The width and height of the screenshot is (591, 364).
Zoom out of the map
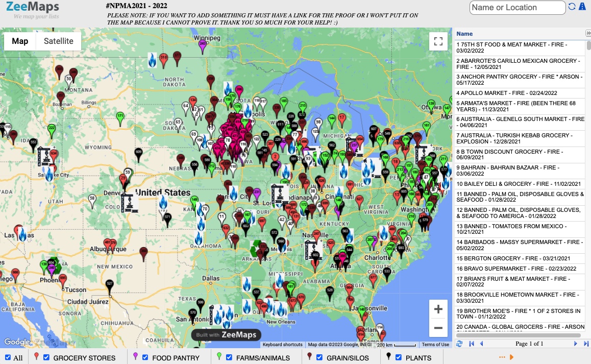[438, 328]
